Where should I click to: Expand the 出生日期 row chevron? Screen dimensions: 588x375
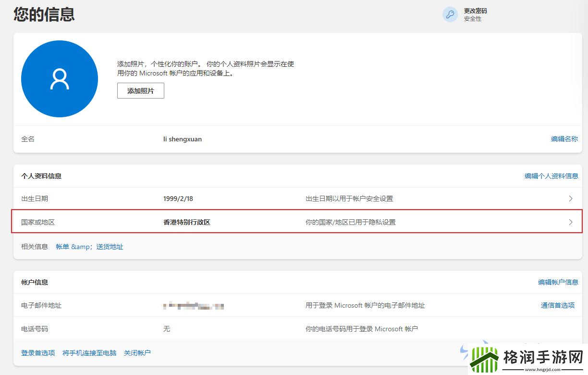(570, 198)
